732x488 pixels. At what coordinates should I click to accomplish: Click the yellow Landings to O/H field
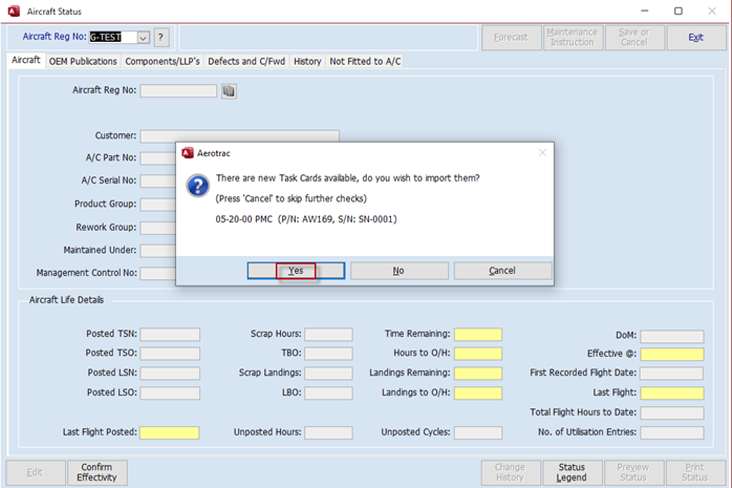(478, 393)
